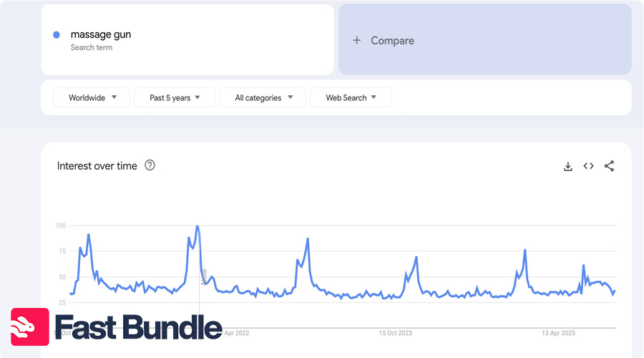Open the Interest over time help icon
Image resolution: width=644 pixels, height=358 pixels.
(150, 165)
